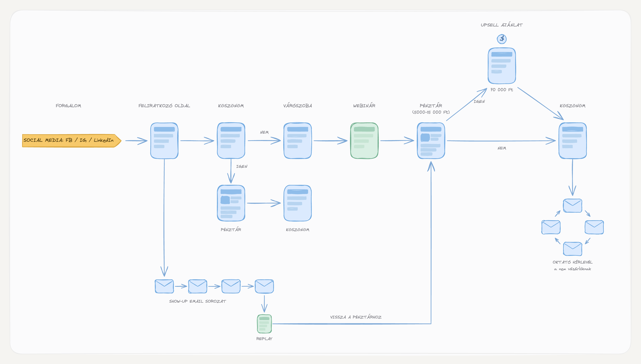This screenshot has height=364, width=641.
Task: Select the Upsell ajánlat page icon
Action: (502, 66)
